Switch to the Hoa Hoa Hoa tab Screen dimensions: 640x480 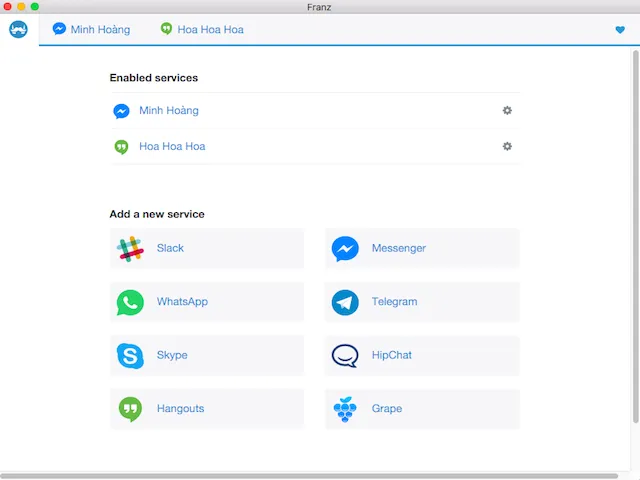(202, 30)
